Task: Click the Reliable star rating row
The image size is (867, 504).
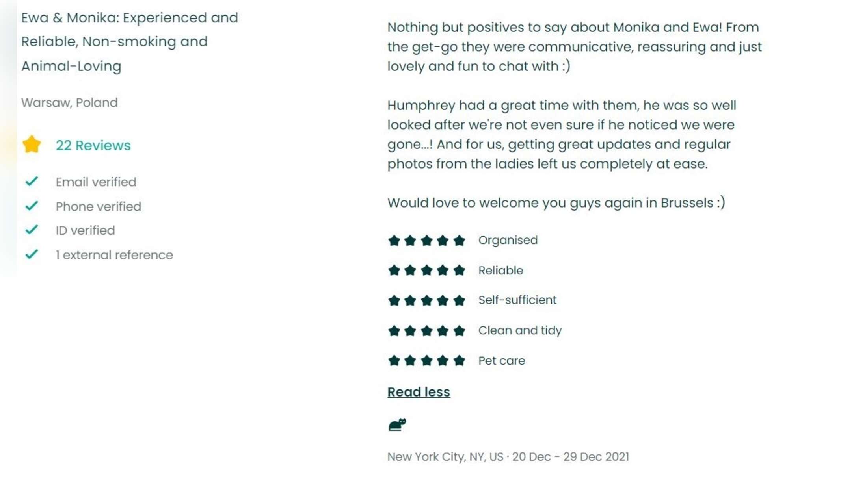Action: point(456,270)
